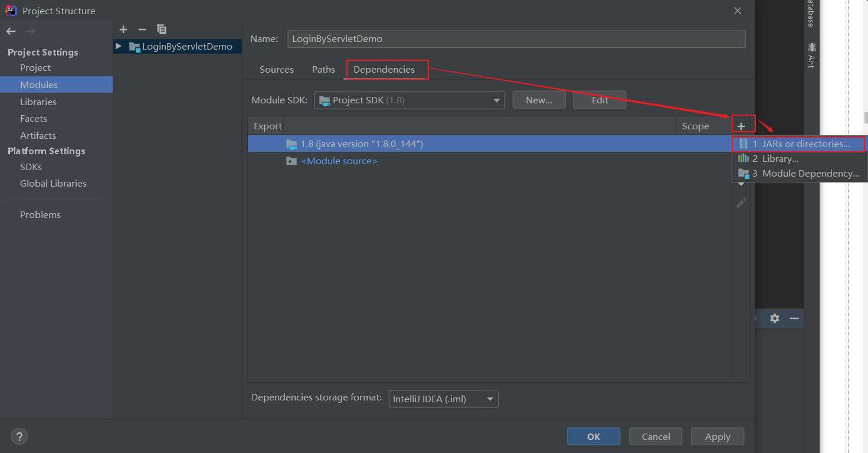Screen dimensions: 868x453
Task: Click the Edit SDK button
Action: 600,100
